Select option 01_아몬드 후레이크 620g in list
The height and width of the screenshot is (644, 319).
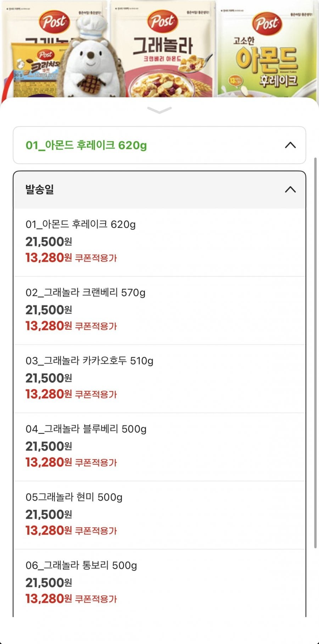tap(80, 224)
